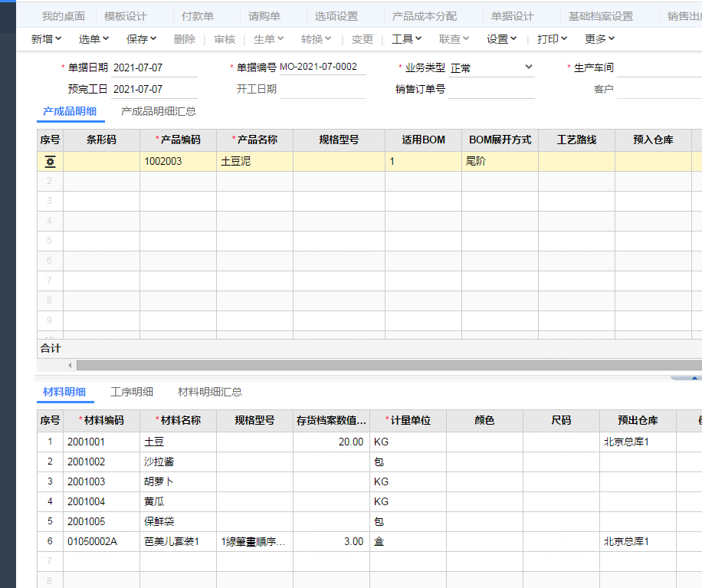Click the 开工日期 input field
The width and height of the screenshot is (702, 588).
[323, 89]
